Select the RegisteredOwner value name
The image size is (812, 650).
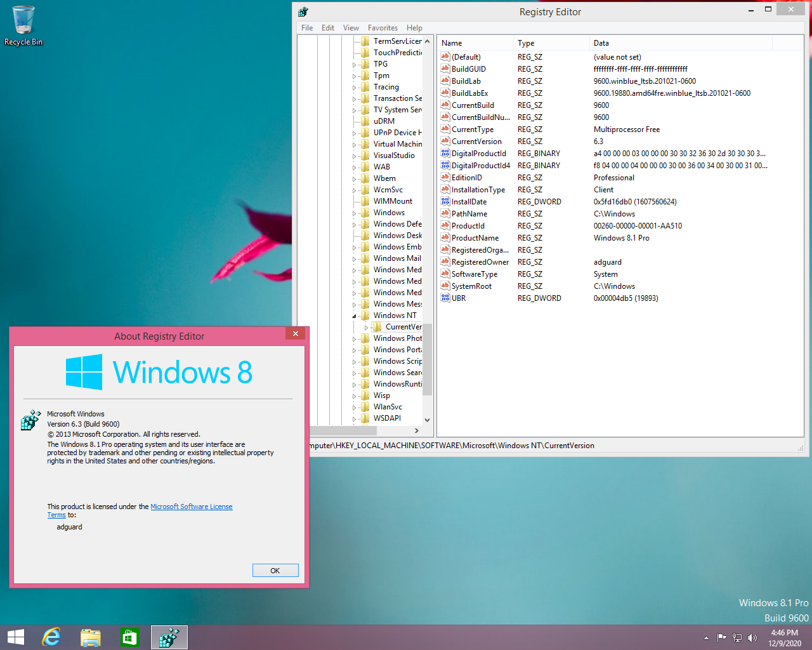coord(480,262)
